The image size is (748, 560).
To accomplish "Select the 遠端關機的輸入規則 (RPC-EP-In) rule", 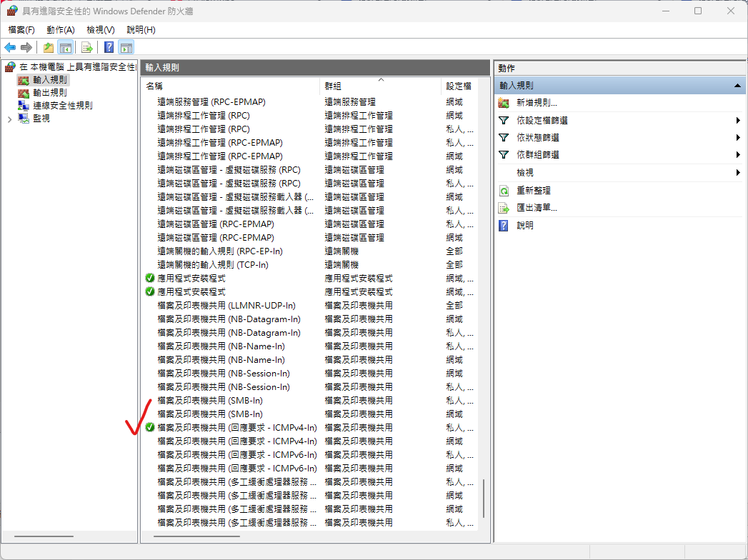I will 220,251.
